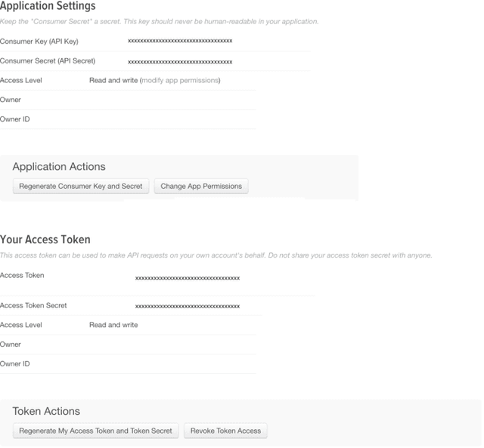The width and height of the screenshot is (484, 448).
Task: Click the Access Token Secret label
Action: pos(33,305)
